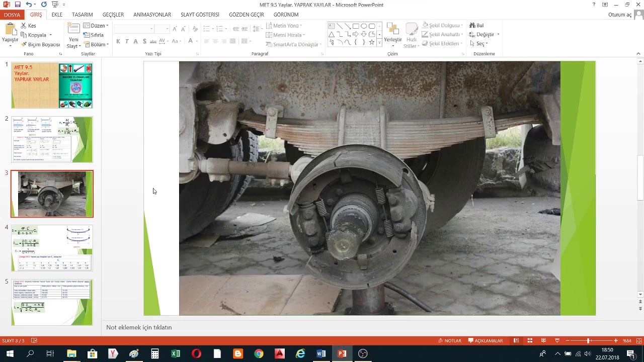Zoom out with minus button
The image size is (644, 362).
click(x=568, y=340)
